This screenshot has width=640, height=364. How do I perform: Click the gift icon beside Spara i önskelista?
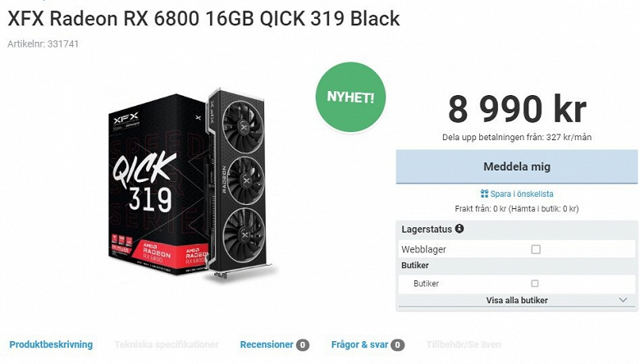point(484,194)
